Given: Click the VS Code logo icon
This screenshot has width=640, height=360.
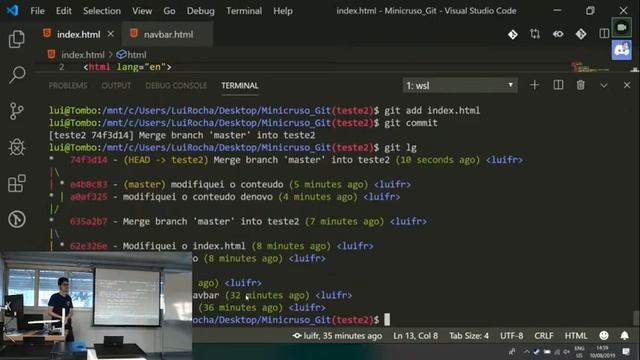Looking at the screenshot, I should click(x=13, y=10).
